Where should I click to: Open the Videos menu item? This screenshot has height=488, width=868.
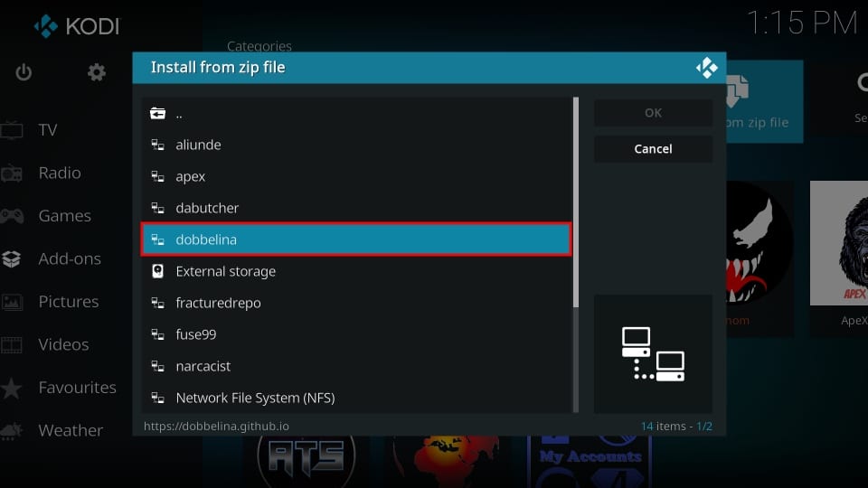pyautogui.click(x=63, y=344)
